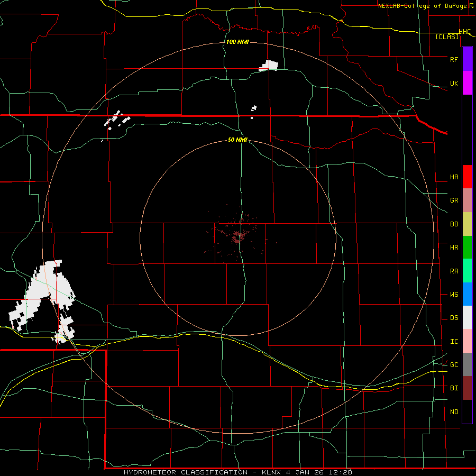Click the HR green color swatch

point(467,248)
